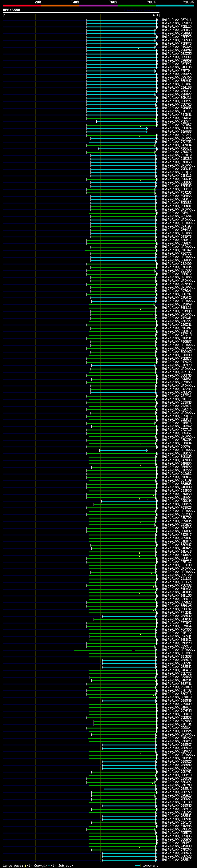The width and height of the screenshot is (197, 868).
Task: Select the green ~80% identity color bar
Action: click(137, 6)
